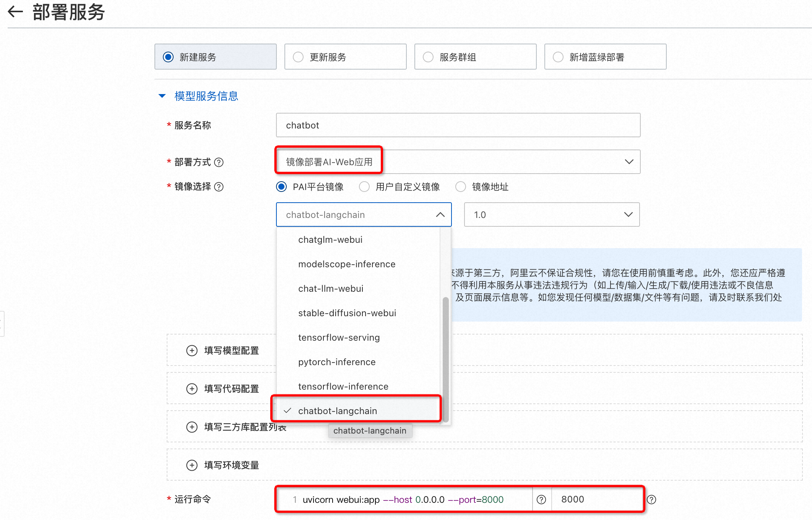Open the help tooltip next to 部署方式

point(219,162)
